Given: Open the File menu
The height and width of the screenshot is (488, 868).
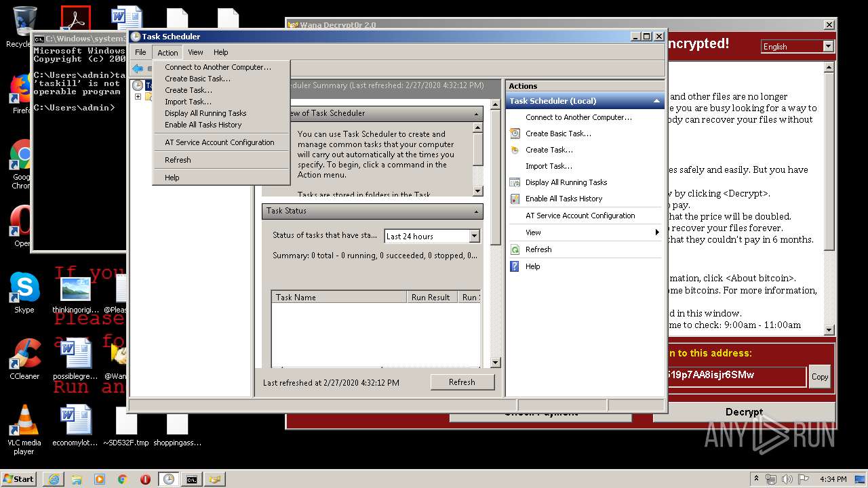Looking at the screenshot, I should 140,52.
